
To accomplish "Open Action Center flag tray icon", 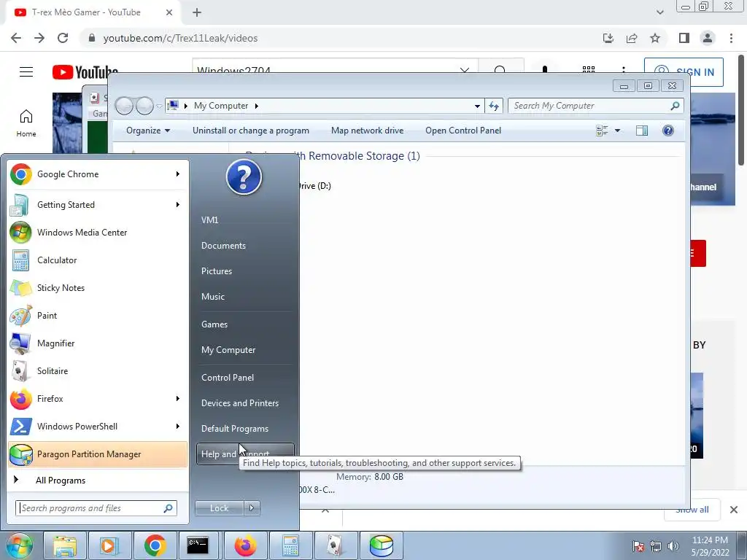I will pos(638,546).
